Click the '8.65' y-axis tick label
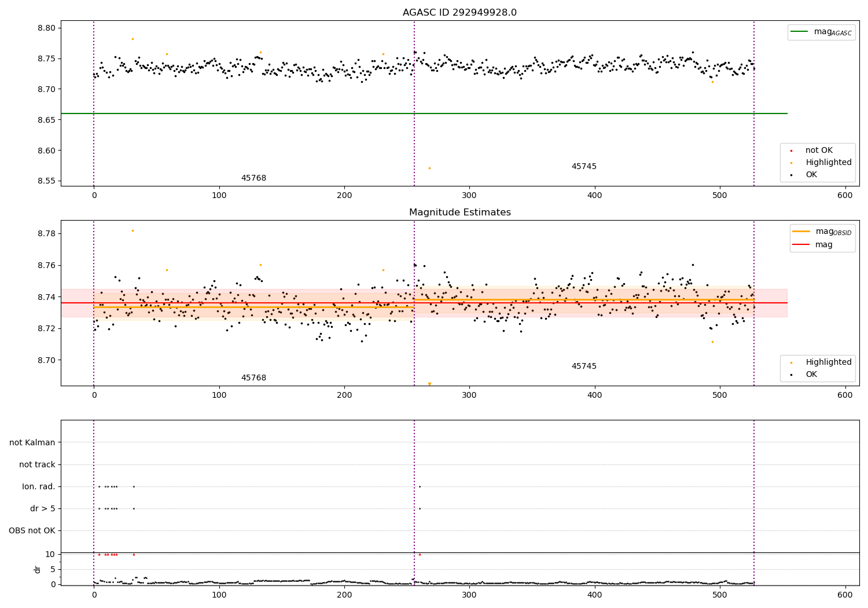Image resolution: width=868 pixels, height=608 pixels. 46,120
